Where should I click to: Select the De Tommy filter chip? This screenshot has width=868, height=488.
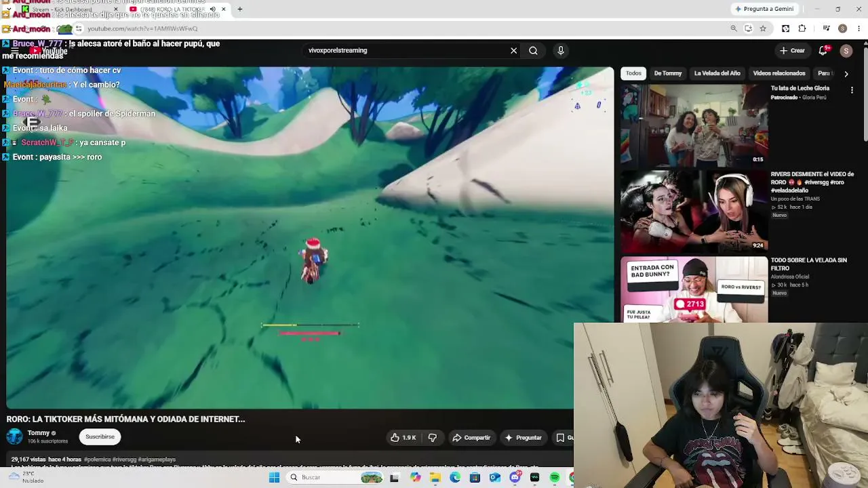(x=668, y=73)
